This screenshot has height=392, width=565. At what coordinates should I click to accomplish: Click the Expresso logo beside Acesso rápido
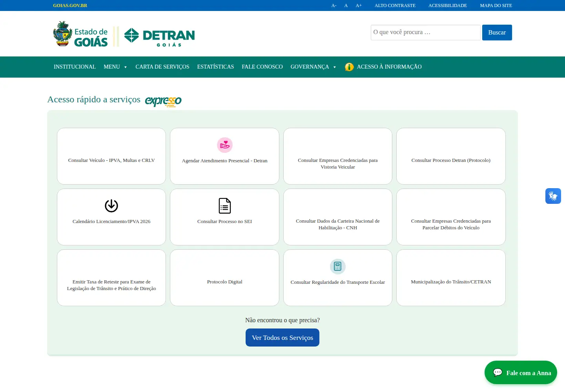pyautogui.click(x=163, y=101)
